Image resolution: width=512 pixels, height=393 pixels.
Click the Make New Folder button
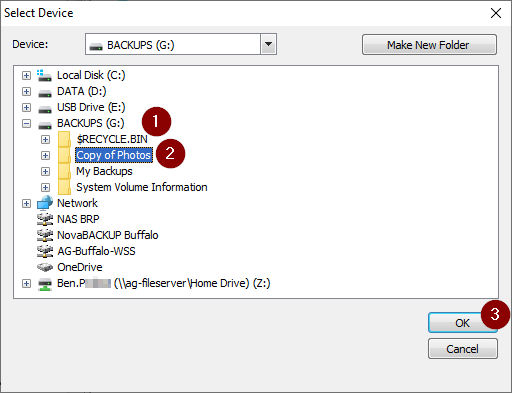click(x=429, y=45)
